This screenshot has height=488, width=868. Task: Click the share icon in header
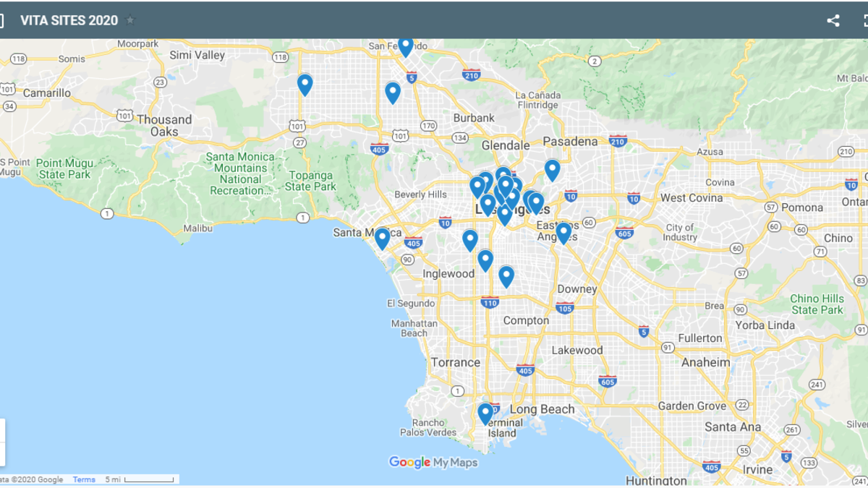point(833,21)
